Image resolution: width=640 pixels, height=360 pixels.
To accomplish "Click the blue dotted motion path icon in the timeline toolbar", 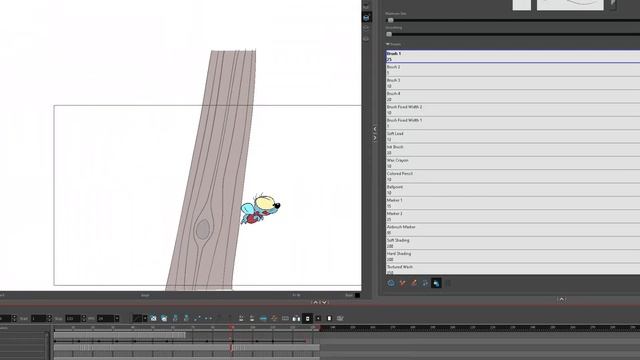I will pos(197,318).
